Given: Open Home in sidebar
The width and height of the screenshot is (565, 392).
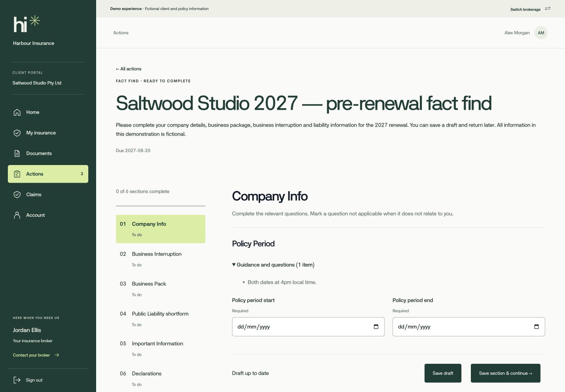Looking at the screenshot, I should [x=48, y=113].
